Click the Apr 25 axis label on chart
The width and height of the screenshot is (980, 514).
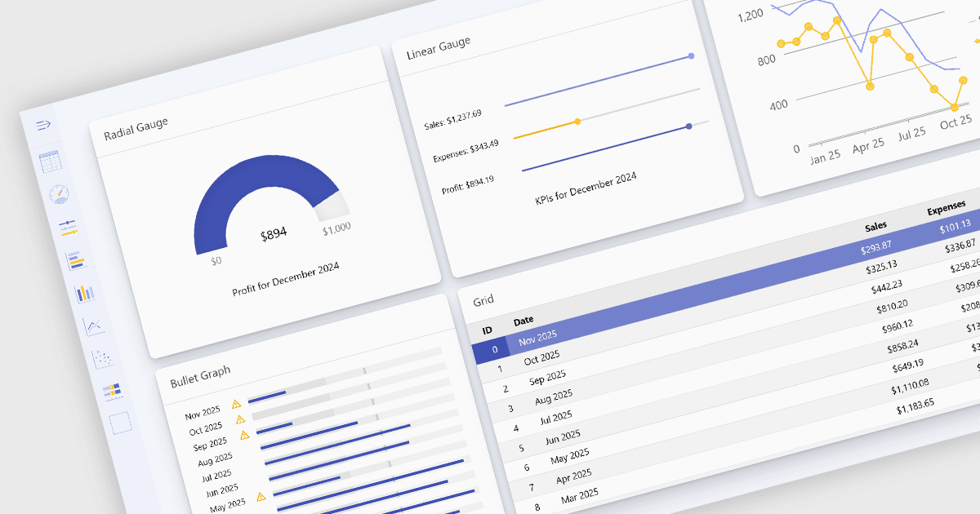click(867, 145)
